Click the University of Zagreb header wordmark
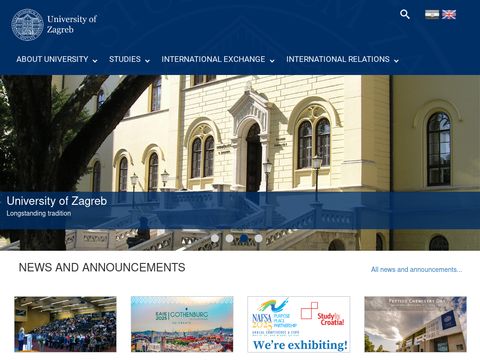Image resolution: width=480 pixels, height=360 pixels. (x=72, y=24)
